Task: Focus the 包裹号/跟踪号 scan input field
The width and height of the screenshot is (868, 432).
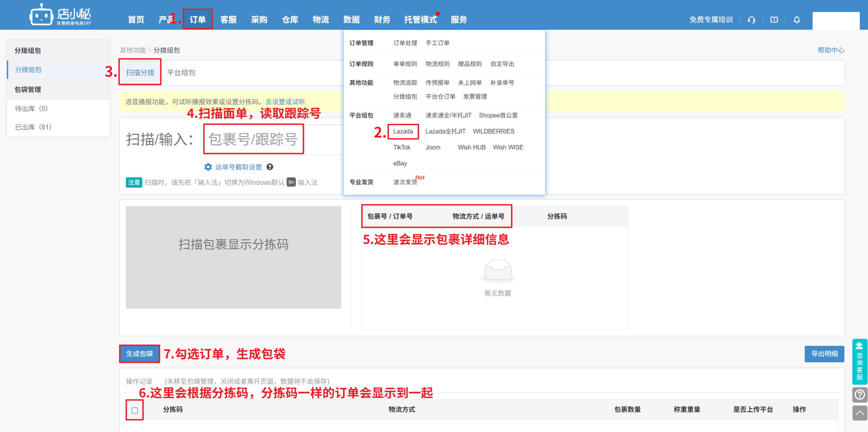Action: click(253, 139)
